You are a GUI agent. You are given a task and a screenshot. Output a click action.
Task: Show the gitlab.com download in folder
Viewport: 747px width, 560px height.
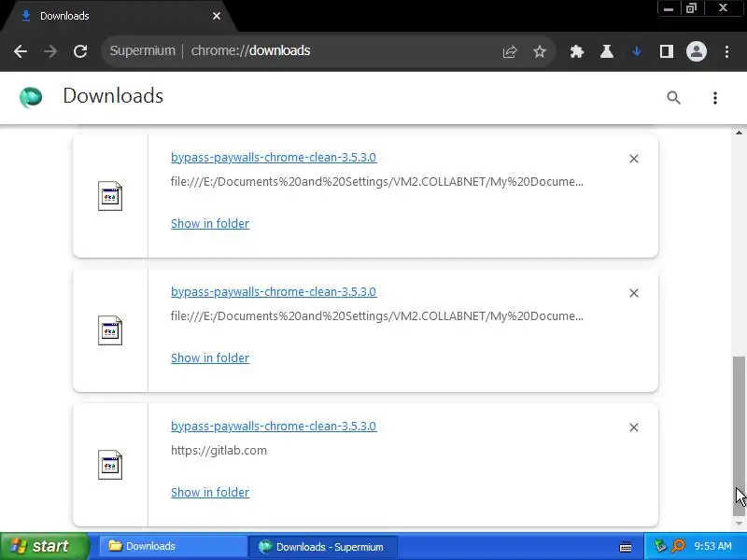point(209,492)
